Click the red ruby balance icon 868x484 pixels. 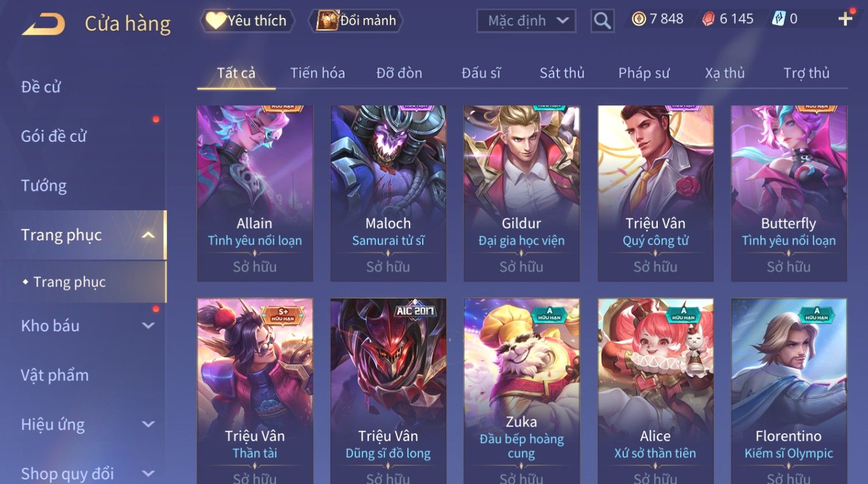tap(708, 19)
